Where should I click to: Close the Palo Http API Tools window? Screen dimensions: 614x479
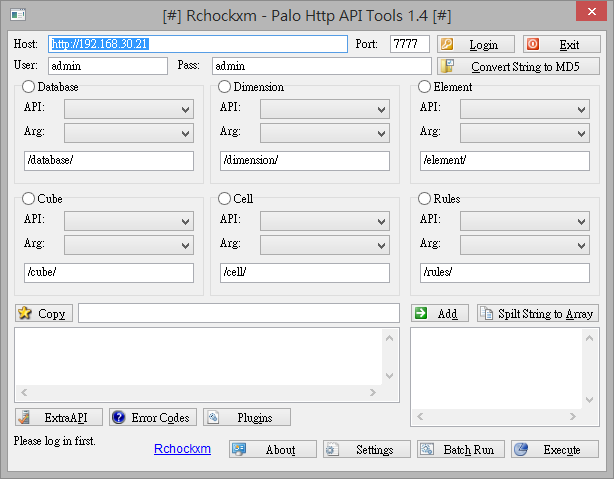(591, 11)
